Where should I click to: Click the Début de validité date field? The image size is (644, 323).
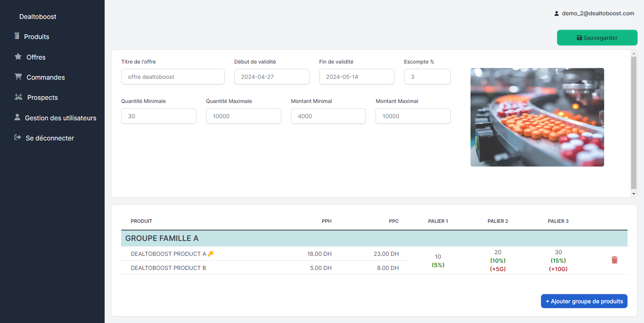[272, 77]
